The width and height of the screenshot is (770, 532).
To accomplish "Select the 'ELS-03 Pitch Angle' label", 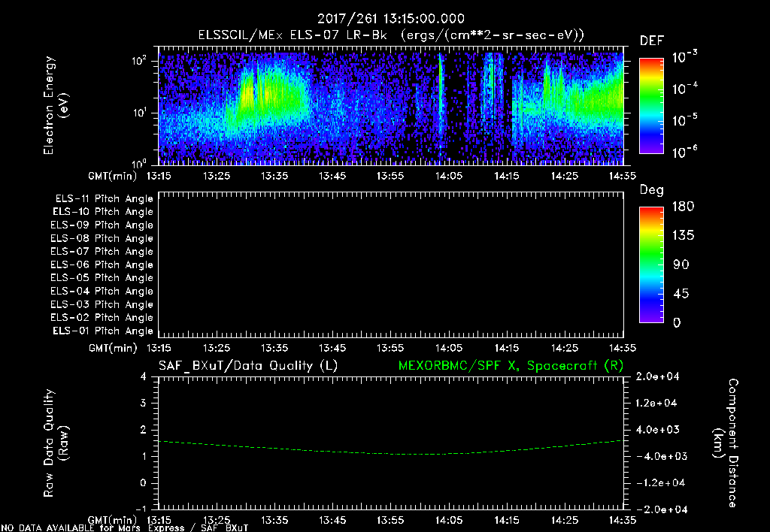I will (x=102, y=304).
